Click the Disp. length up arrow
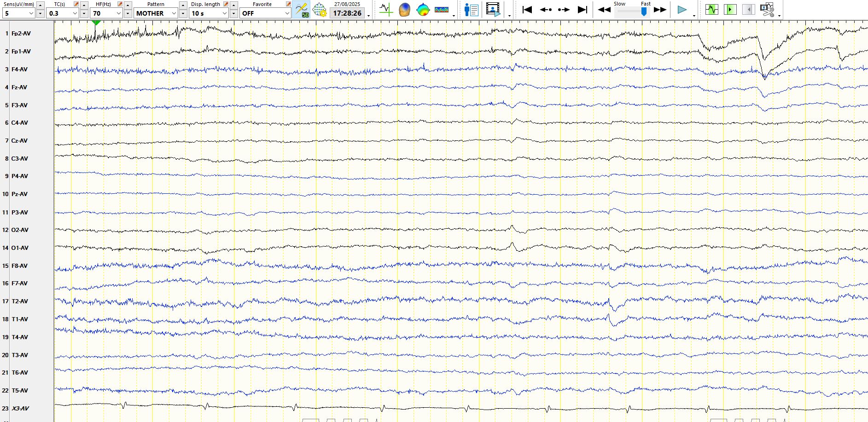The width and height of the screenshot is (868, 422). (x=233, y=5)
